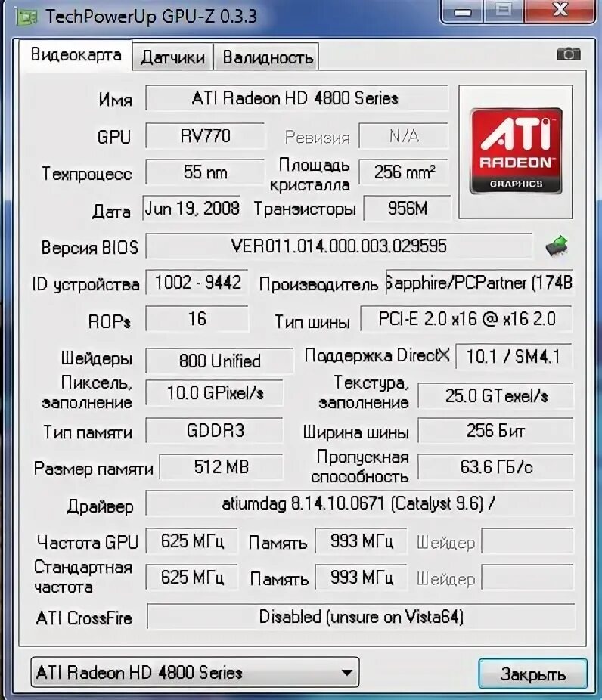Viewport: 602px width, 700px height.
Task: Click the screenshot camera icon
Action: click(568, 54)
